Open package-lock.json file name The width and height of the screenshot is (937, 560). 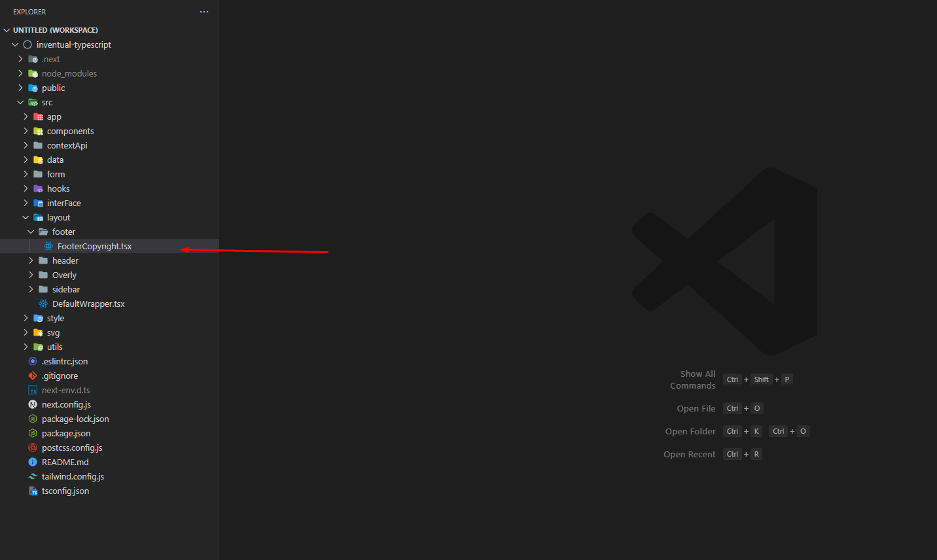click(x=75, y=419)
